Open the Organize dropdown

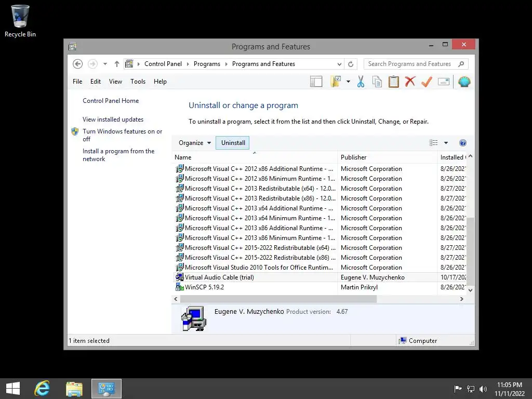point(195,143)
